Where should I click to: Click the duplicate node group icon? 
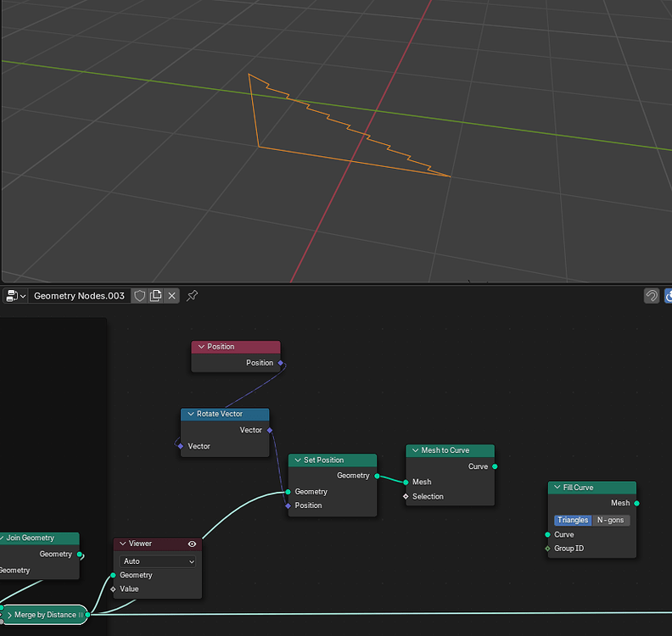155,296
